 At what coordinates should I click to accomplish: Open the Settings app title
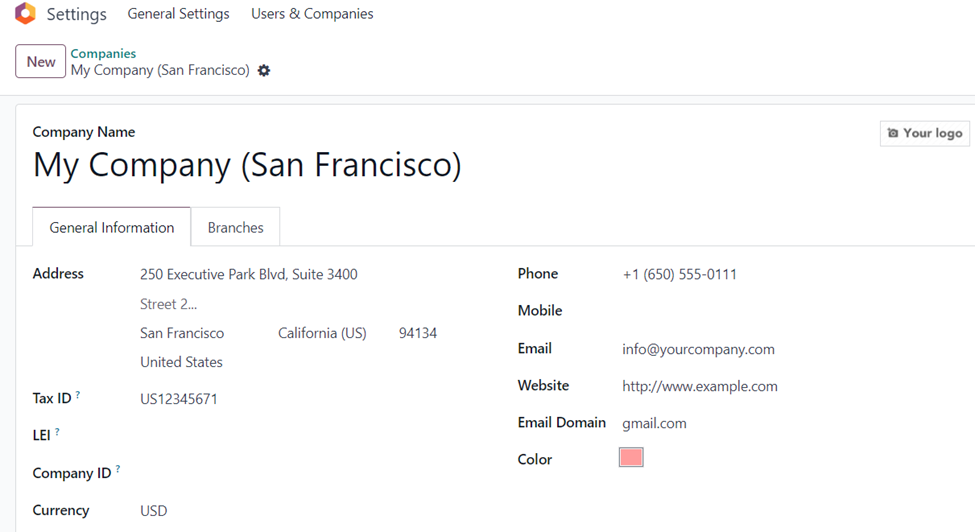coord(76,14)
